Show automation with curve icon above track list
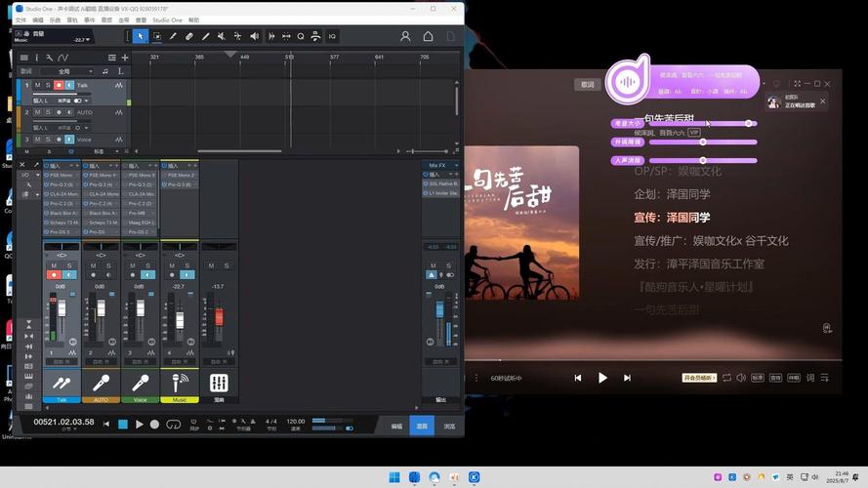 coord(63,58)
